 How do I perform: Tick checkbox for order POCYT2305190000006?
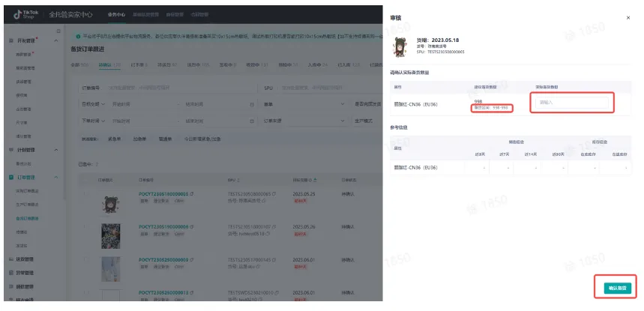coord(85,226)
